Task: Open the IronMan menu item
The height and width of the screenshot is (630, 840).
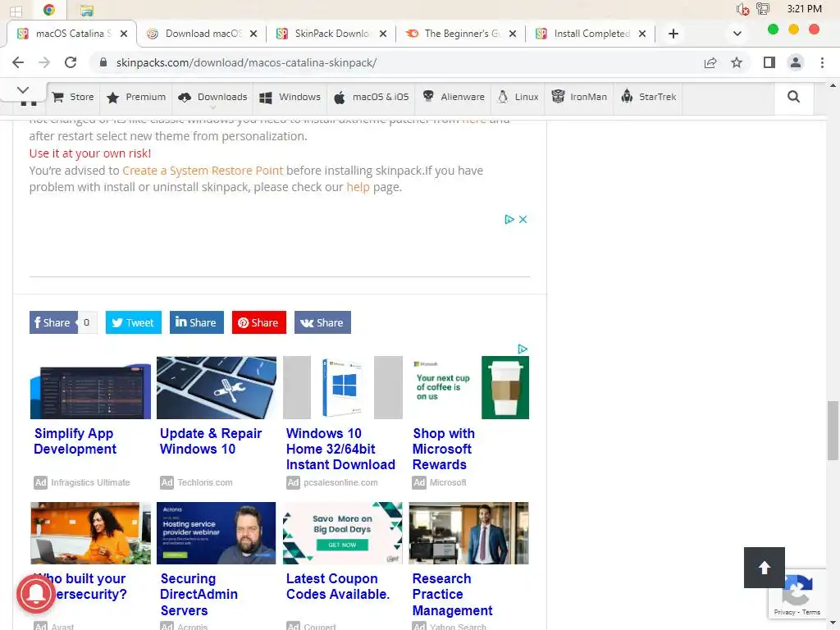Action: [x=579, y=97]
